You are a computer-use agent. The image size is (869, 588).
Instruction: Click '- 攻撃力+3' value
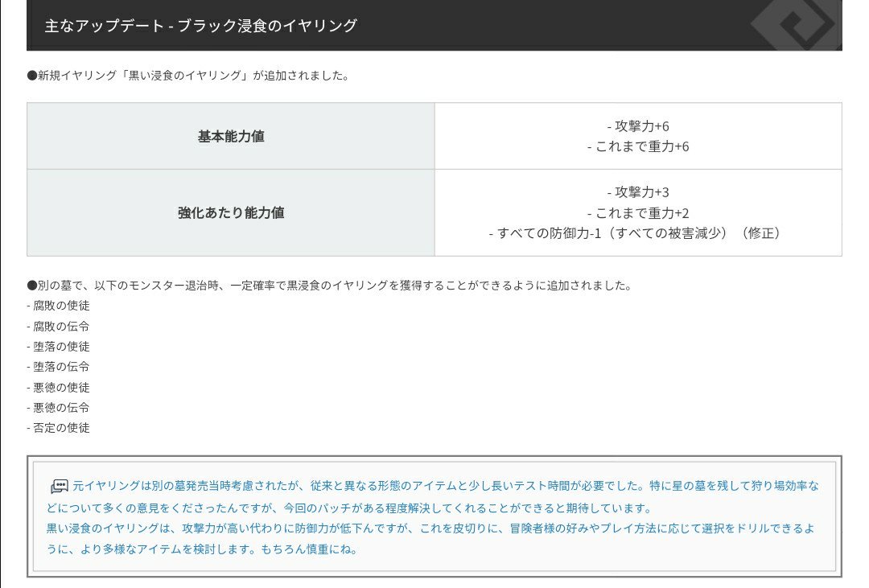pos(638,192)
